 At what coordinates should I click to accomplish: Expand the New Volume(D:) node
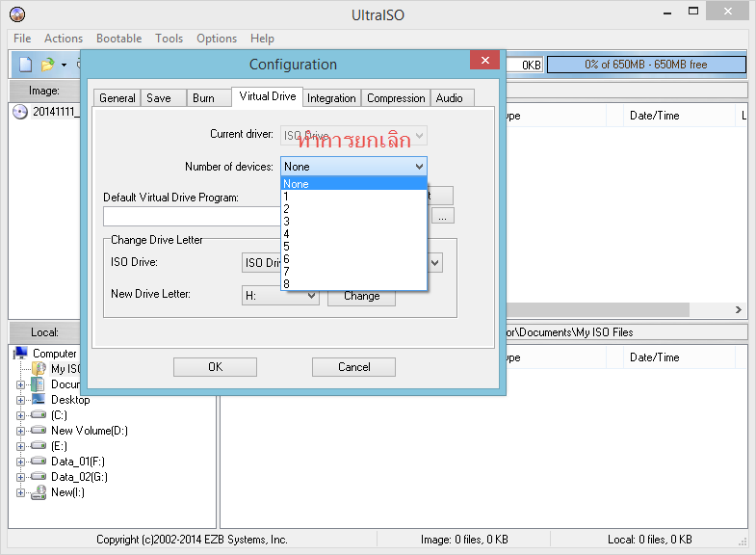(20, 431)
